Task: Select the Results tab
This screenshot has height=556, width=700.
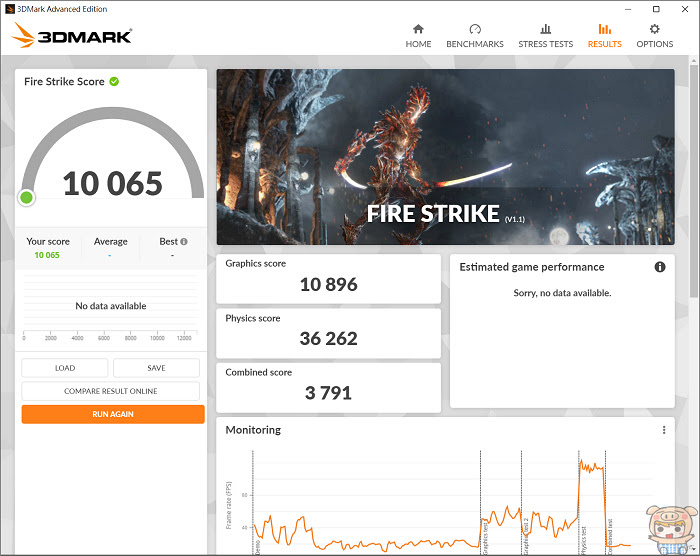Action: coord(604,36)
